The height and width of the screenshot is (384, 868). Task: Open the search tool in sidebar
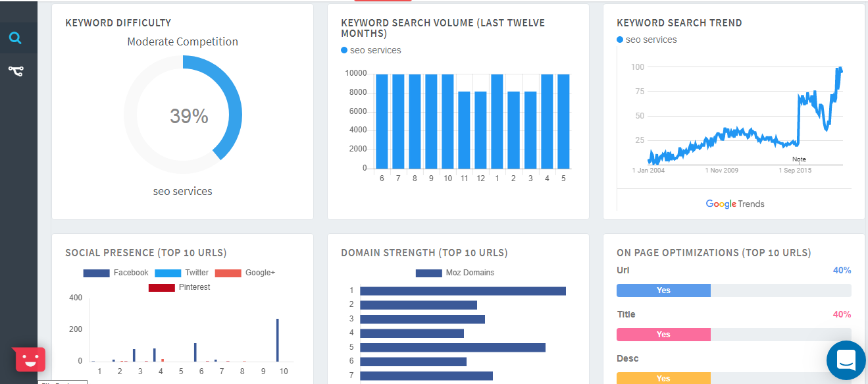click(16, 38)
